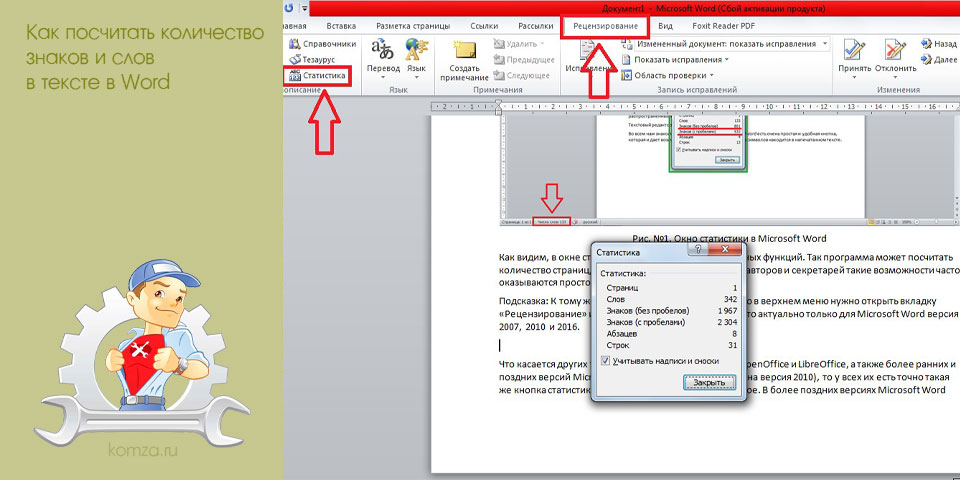The height and width of the screenshot is (480, 960).
Task: Click the Закрыть button in dialog
Action: [708, 382]
